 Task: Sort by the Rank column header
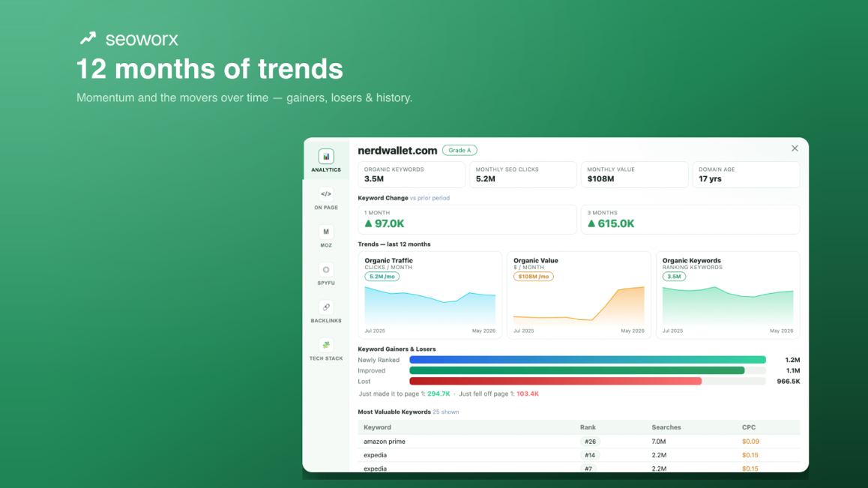pos(588,427)
